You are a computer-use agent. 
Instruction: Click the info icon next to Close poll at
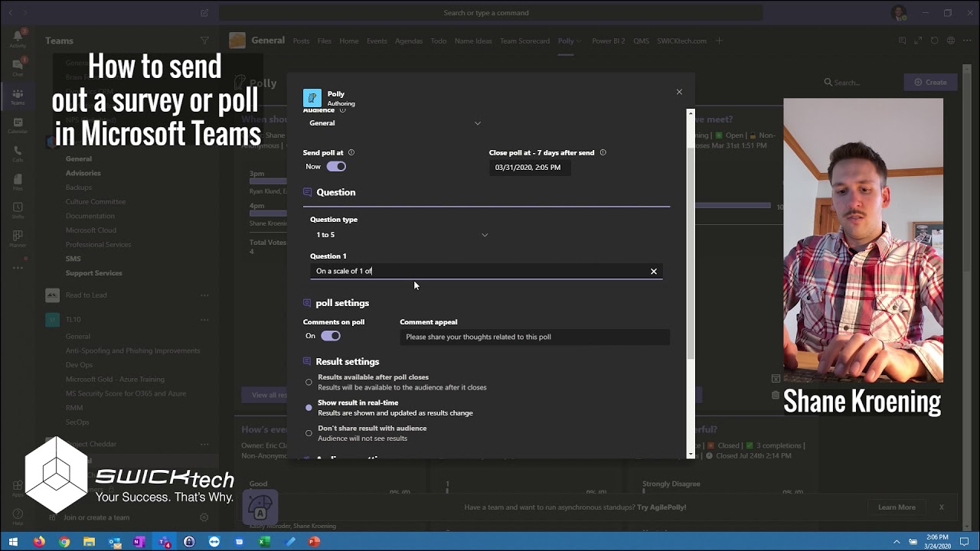click(x=603, y=152)
